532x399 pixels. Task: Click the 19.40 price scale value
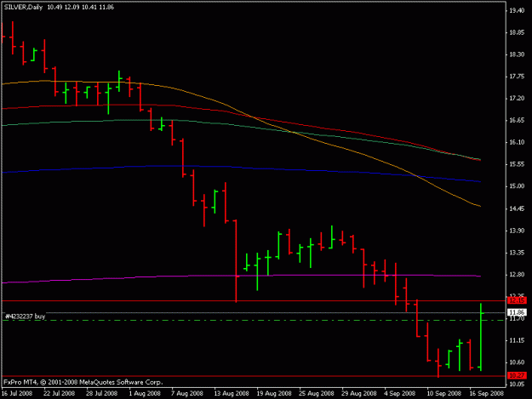pyautogui.click(x=517, y=11)
